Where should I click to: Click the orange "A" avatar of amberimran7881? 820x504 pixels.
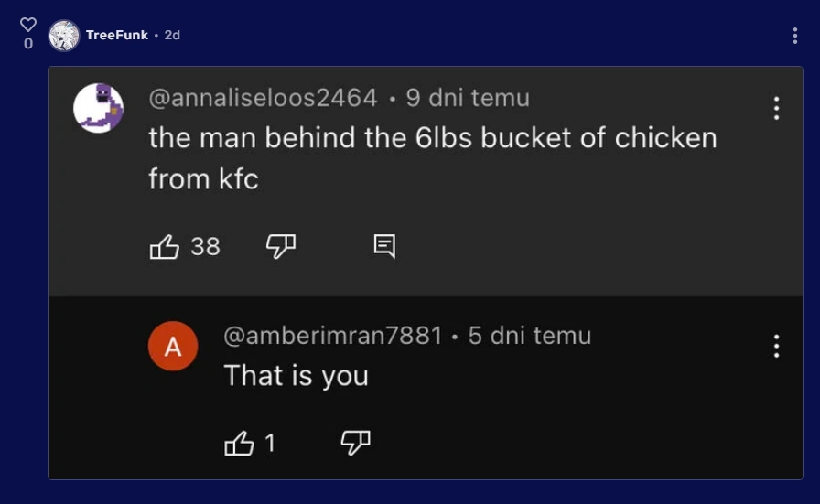click(x=173, y=347)
